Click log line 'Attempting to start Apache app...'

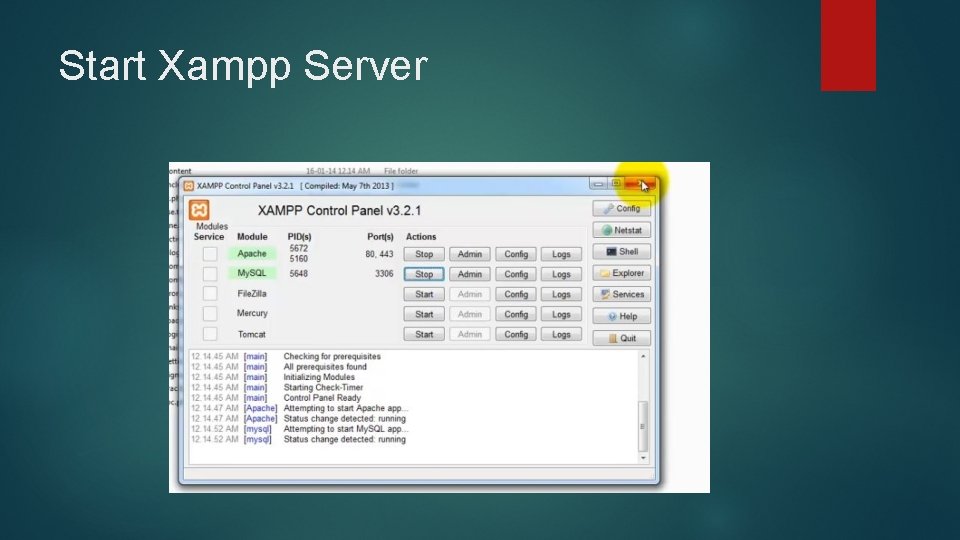pos(345,408)
